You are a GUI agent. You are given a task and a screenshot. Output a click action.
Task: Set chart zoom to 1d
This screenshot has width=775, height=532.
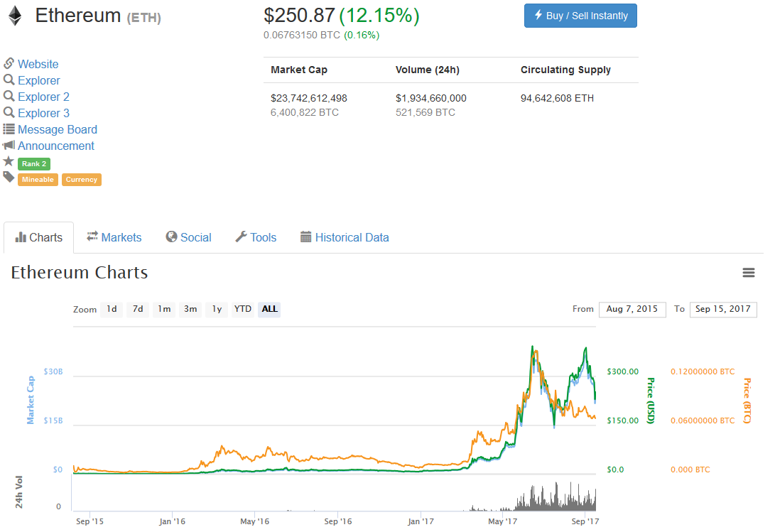[112, 309]
